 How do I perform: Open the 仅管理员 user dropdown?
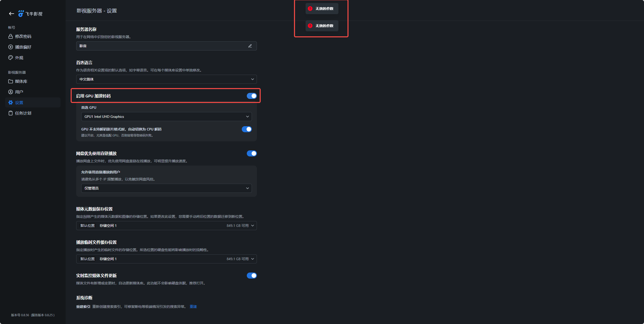[x=166, y=188]
